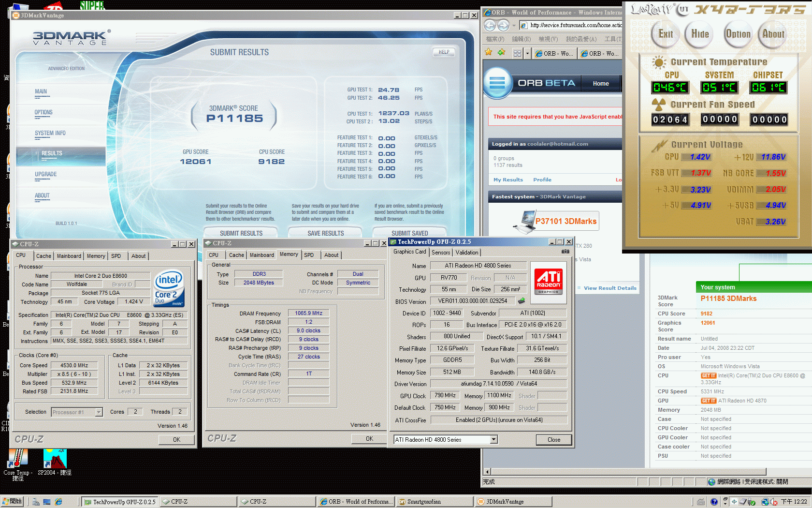Open the 檔案(F) menu in Internet Explorer
Image resolution: width=812 pixels, height=508 pixels.
pos(495,39)
